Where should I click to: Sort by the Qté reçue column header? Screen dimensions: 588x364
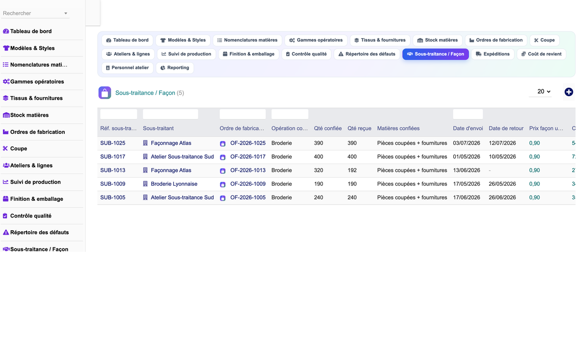coord(360,128)
